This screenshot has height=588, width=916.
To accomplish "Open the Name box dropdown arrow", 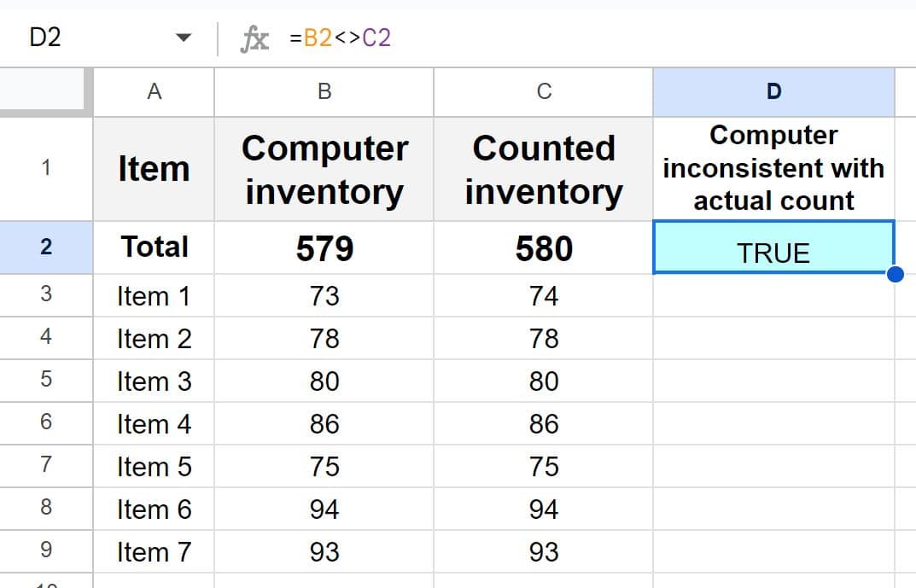I will (183, 38).
